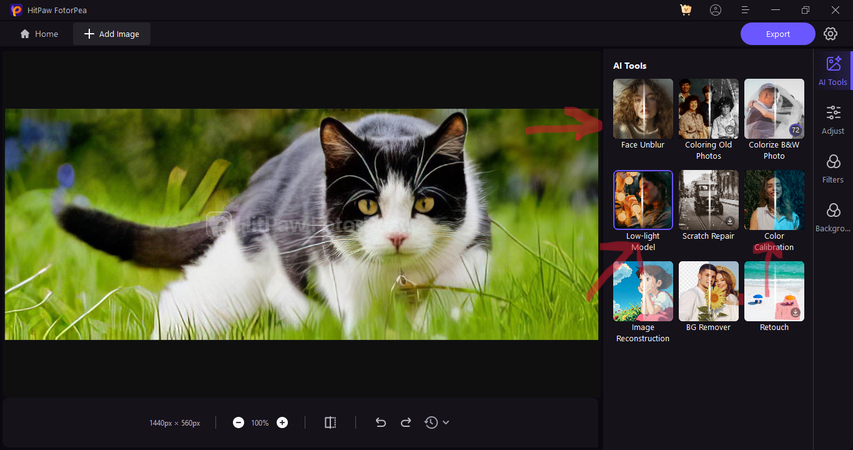Image resolution: width=853 pixels, height=450 pixels.
Task: Click the shopping cart icon in title bar
Action: [x=685, y=10]
